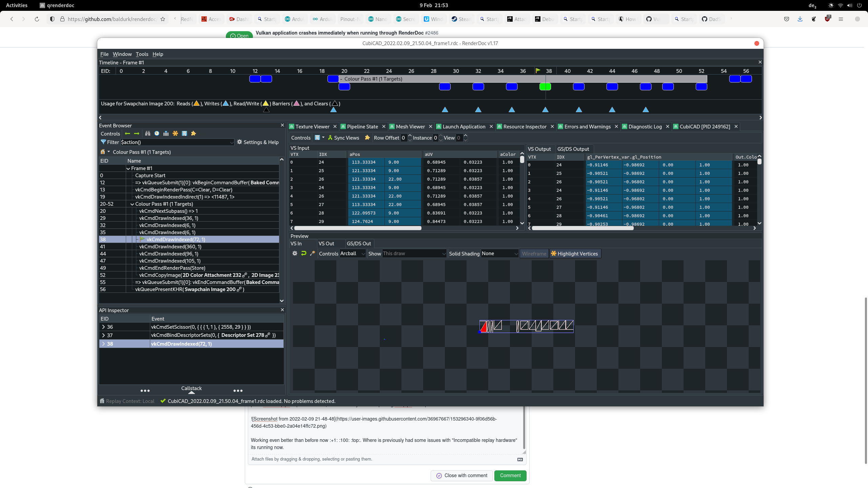The height and width of the screenshot is (488, 868).
Task: Collapse the Colour Pass #1 tree entry
Action: (132, 204)
